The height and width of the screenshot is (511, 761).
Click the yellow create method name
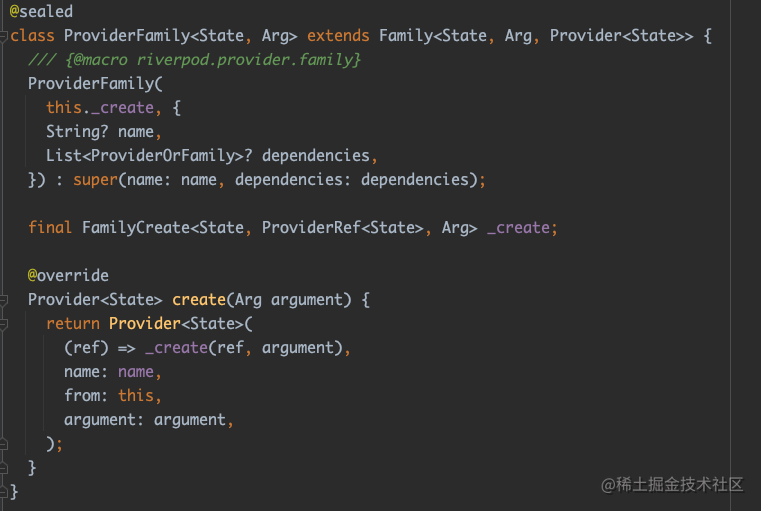point(199,300)
